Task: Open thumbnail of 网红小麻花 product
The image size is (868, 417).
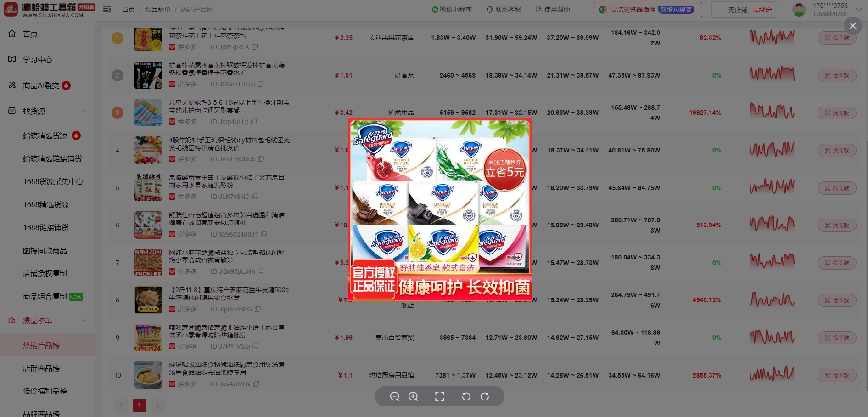Action: pyautogui.click(x=148, y=262)
